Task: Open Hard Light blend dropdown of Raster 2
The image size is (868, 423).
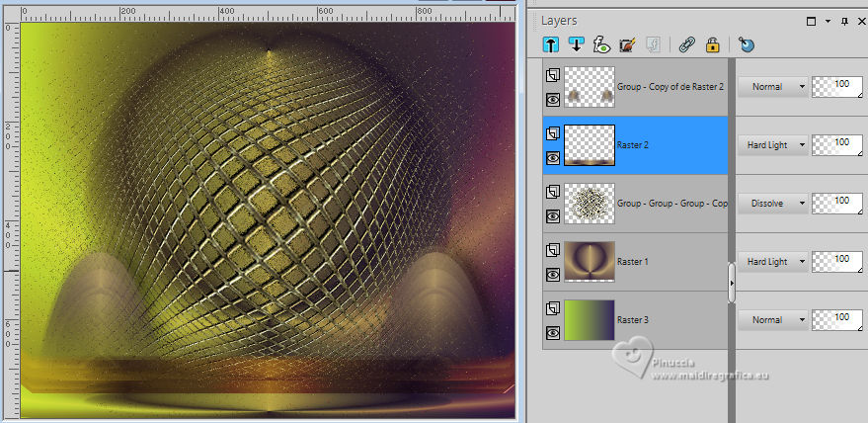Action: (x=773, y=145)
